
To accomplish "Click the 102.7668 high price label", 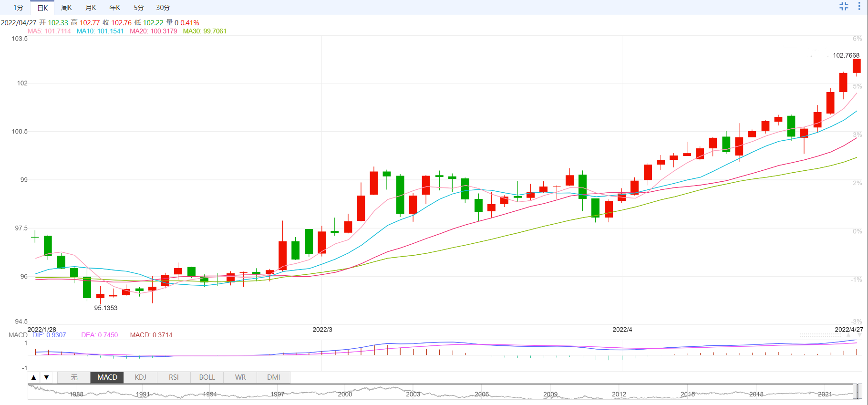I will 846,55.
